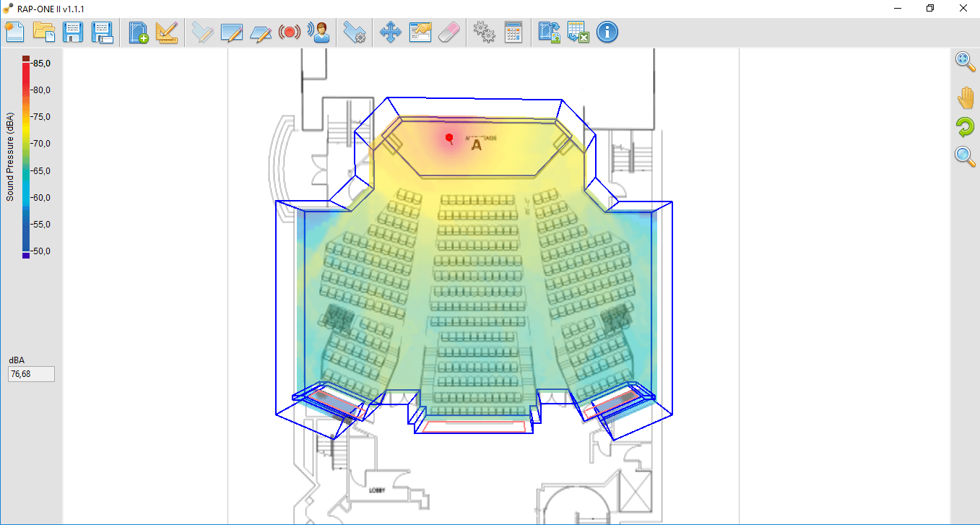Add a new room drawing to the project
The image size is (980, 525).
tap(138, 32)
